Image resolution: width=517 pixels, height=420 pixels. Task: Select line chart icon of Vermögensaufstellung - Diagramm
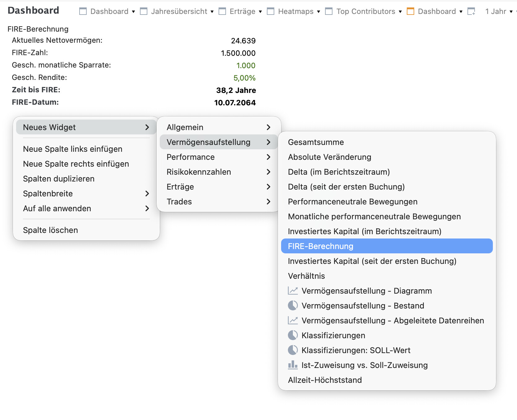click(x=293, y=291)
